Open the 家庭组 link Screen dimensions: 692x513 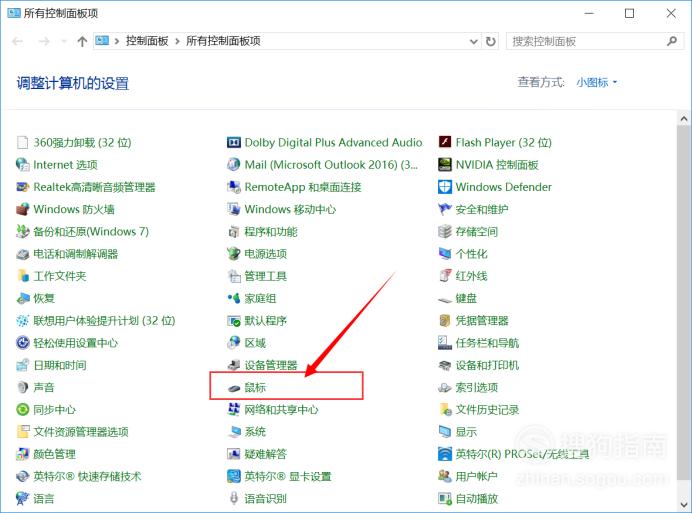click(260, 298)
